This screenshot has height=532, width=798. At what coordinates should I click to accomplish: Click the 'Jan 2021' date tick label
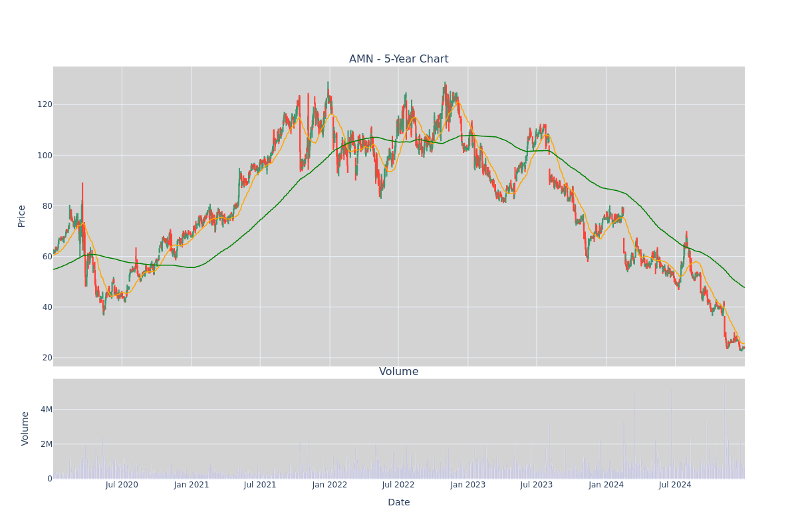192,485
